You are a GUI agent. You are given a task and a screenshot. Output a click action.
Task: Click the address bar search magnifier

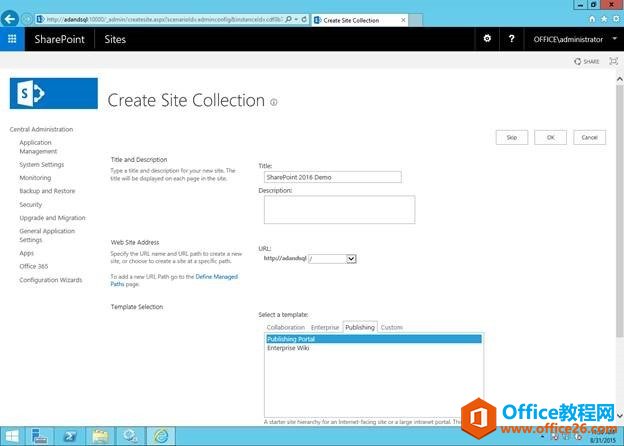click(289, 19)
